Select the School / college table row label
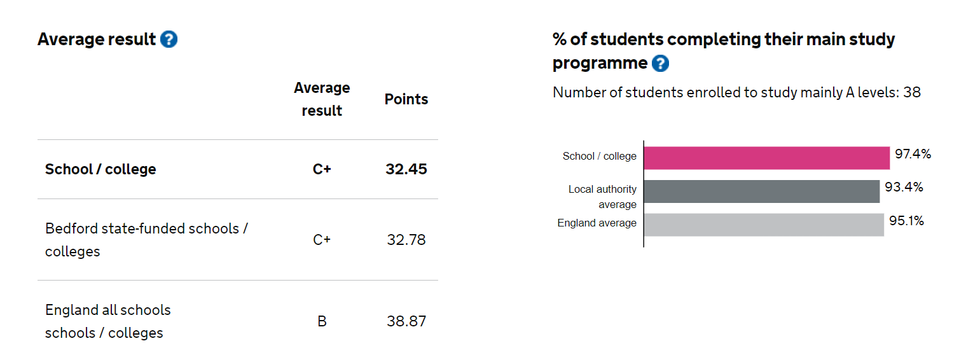This screenshot has width=980, height=355. point(100,169)
